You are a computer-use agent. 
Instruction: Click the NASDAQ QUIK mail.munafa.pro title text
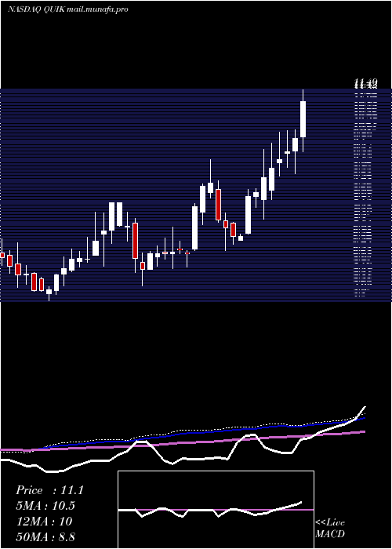67,9
